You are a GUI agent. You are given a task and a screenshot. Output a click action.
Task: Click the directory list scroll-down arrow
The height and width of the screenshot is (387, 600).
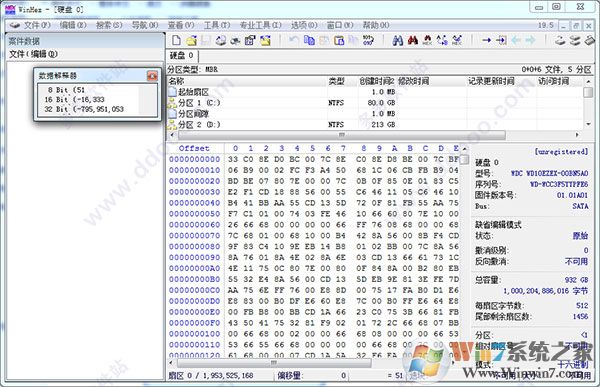(588, 124)
